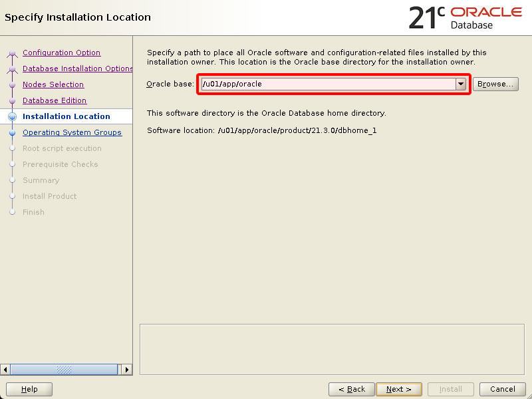Click the Root script execution step label

[x=62, y=148]
